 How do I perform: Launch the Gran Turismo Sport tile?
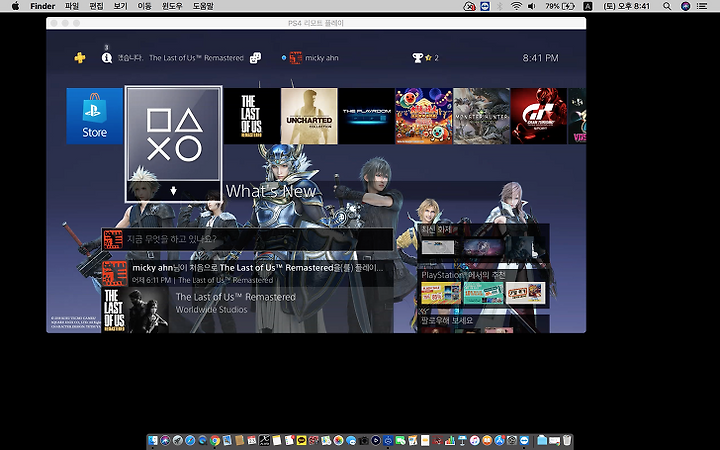click(539, 116)
